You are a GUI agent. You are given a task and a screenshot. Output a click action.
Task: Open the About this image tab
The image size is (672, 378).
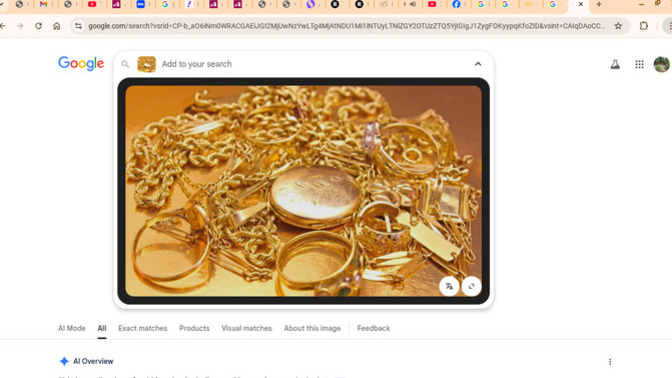(x=312, y=328)
